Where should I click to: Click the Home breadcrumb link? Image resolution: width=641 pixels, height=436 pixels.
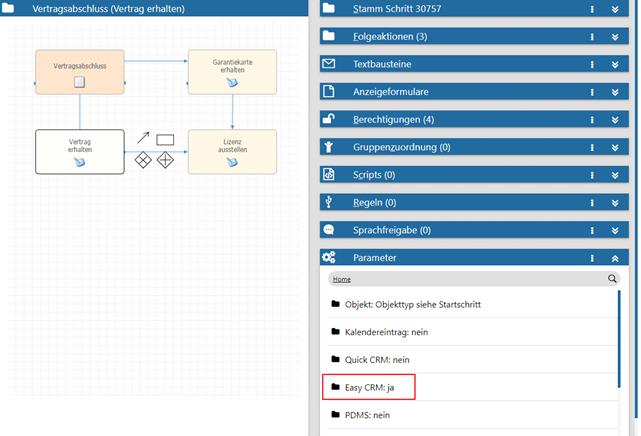point(342,280)
